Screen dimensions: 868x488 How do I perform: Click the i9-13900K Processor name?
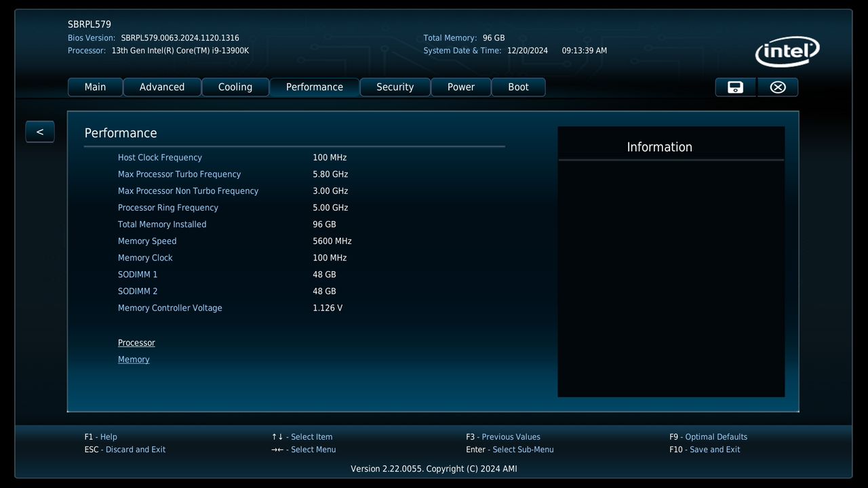(180, 51)
